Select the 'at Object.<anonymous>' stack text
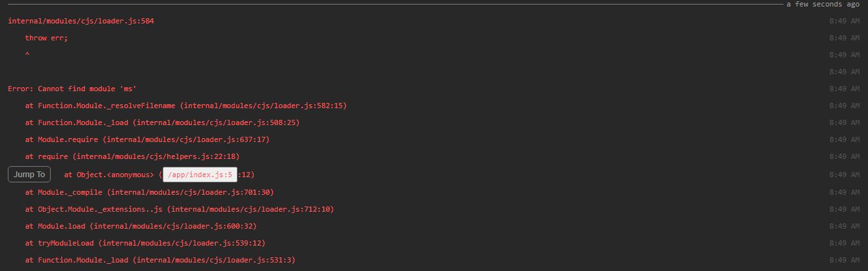The image size is (868, 271). [109, 175]
